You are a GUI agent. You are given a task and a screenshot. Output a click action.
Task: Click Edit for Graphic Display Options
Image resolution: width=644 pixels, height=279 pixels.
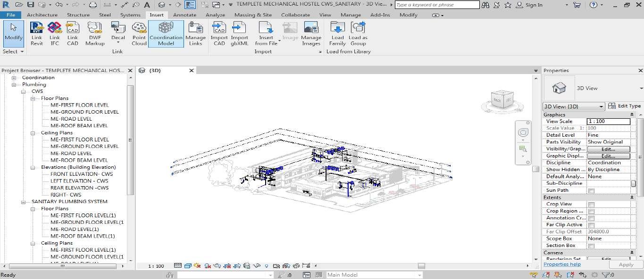point(609,156)
